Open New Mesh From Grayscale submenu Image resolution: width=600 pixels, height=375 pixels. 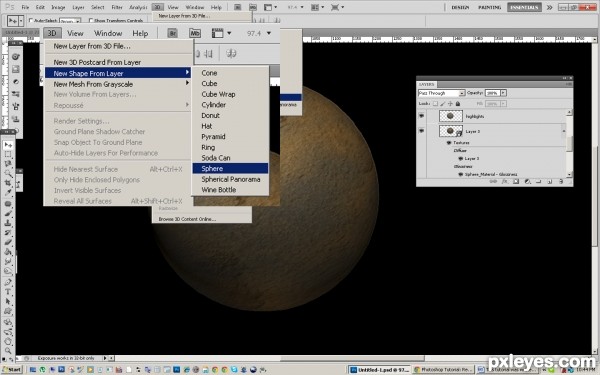click(118, 84)
